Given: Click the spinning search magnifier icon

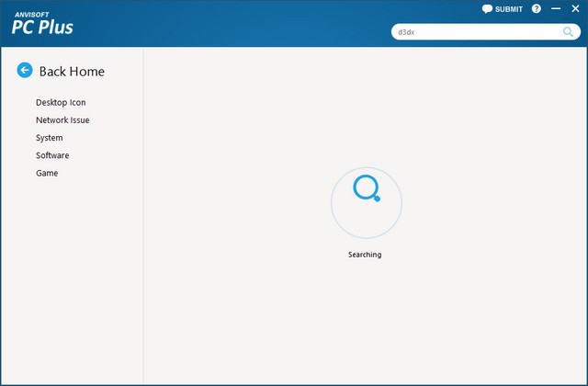Looking at the screenshot, I should click(366, 188).
